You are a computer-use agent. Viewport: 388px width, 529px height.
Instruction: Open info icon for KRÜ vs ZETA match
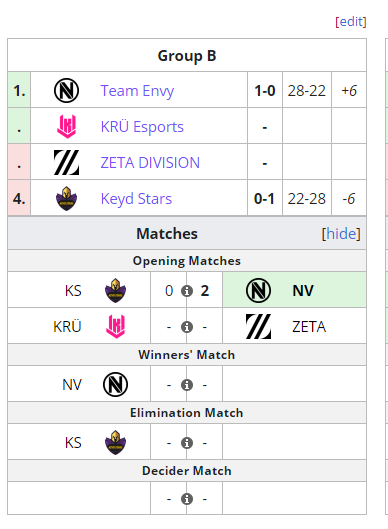187,327
